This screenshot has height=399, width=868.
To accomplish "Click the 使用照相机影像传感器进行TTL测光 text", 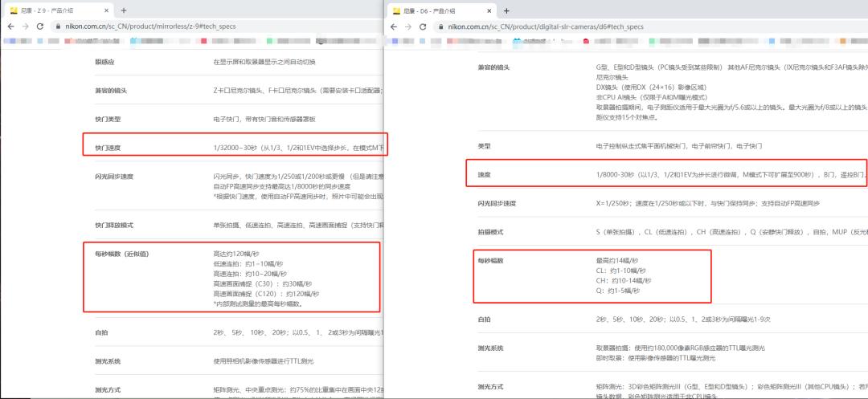I will [263, 361].
